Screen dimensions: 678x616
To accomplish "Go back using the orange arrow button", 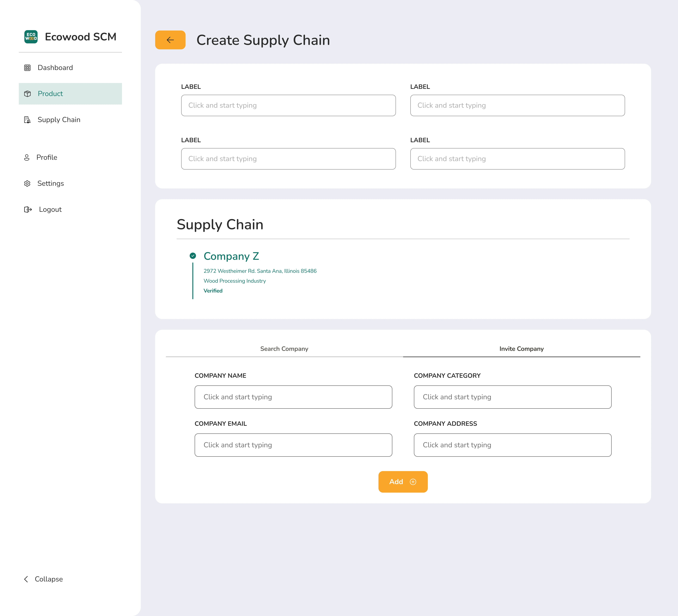I will 170,40.
